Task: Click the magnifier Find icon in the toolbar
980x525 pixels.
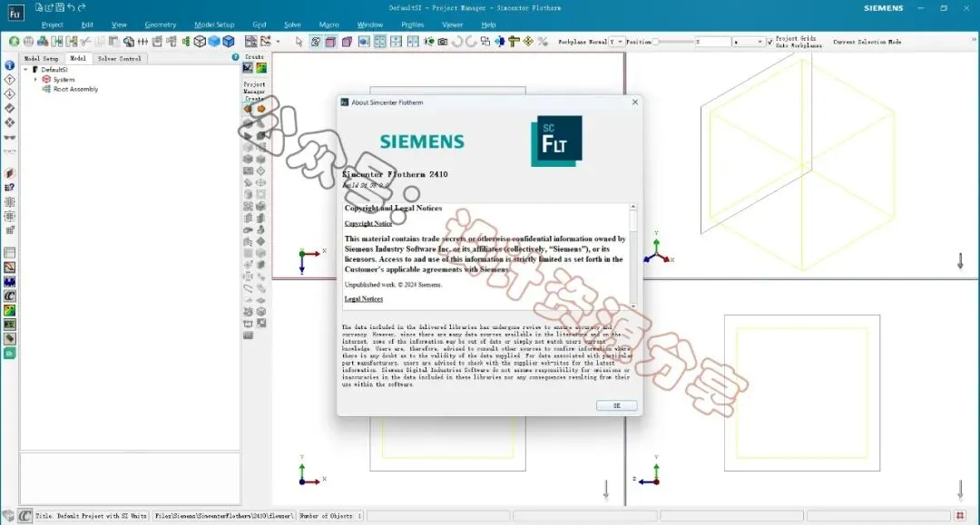Action: [128, 42]
